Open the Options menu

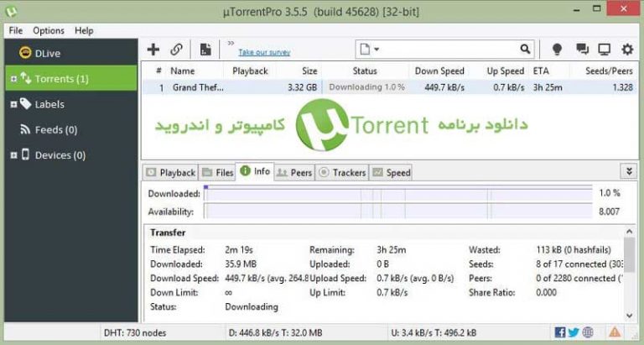click(x=49, y=31)
